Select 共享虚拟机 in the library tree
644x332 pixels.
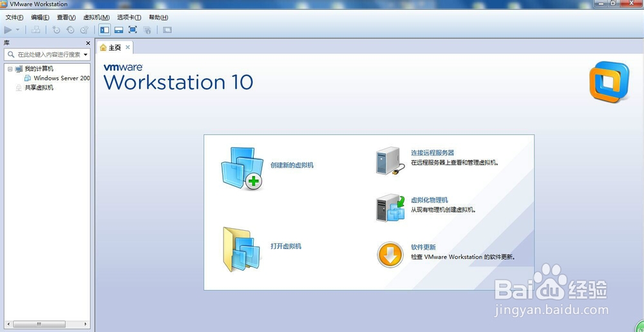click(39, 88)
